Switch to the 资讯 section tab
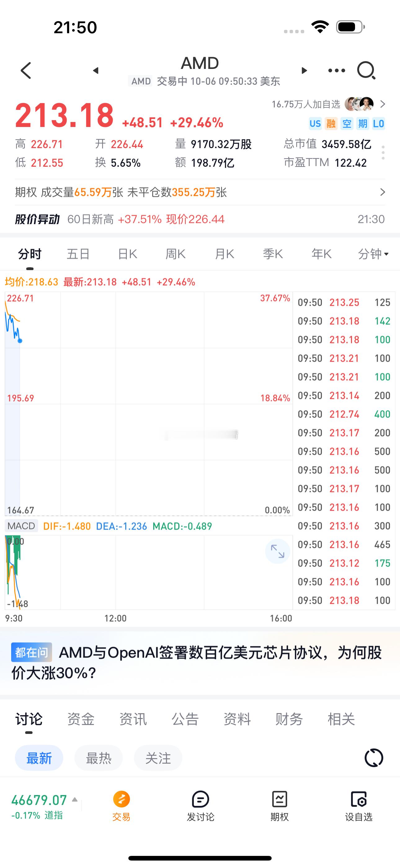The image size is (400, 868). (x=133, y=719)
